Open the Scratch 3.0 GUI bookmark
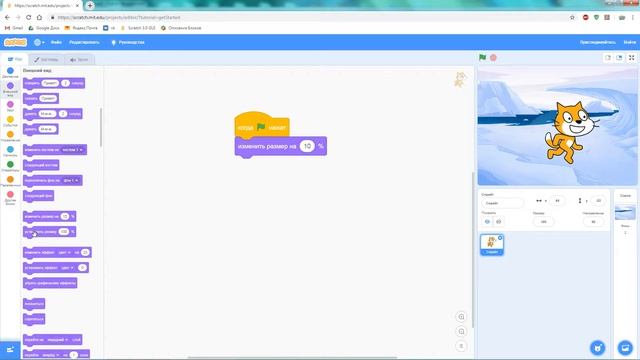This screenshot has width=640, height=360. [138, 28]
